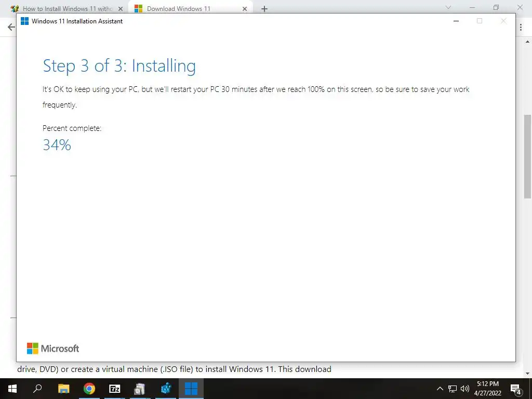Click the Windows logo in assistant title bar
The image size is (532, 399).
pos(24,21)
